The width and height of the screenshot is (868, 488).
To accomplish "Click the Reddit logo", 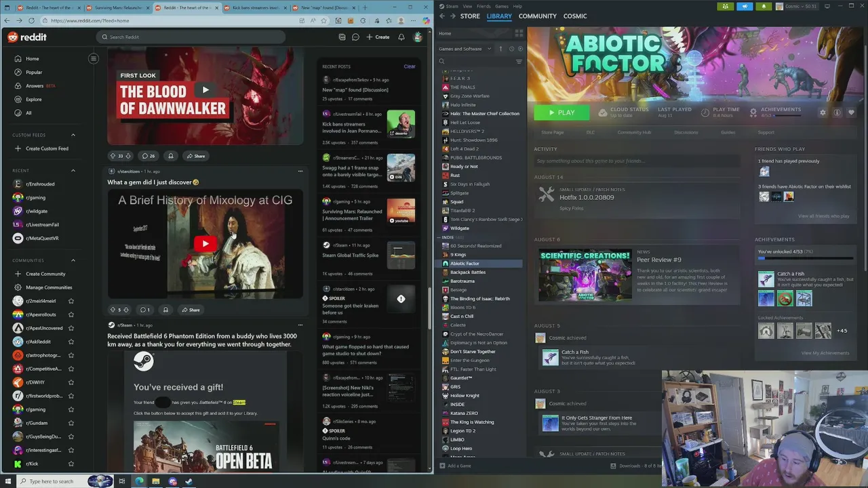I will pyautogui.click(x=27, y=37).
